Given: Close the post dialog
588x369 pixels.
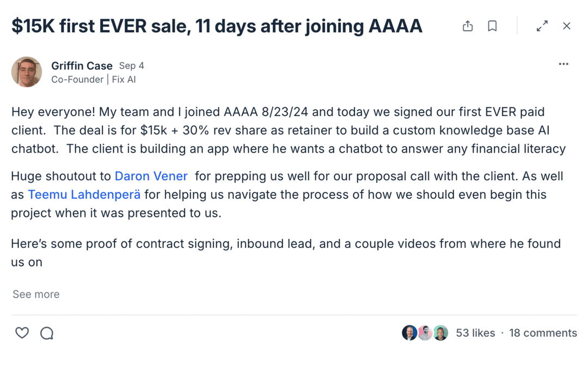Looking at the screenshot, I should pos(567,26).
